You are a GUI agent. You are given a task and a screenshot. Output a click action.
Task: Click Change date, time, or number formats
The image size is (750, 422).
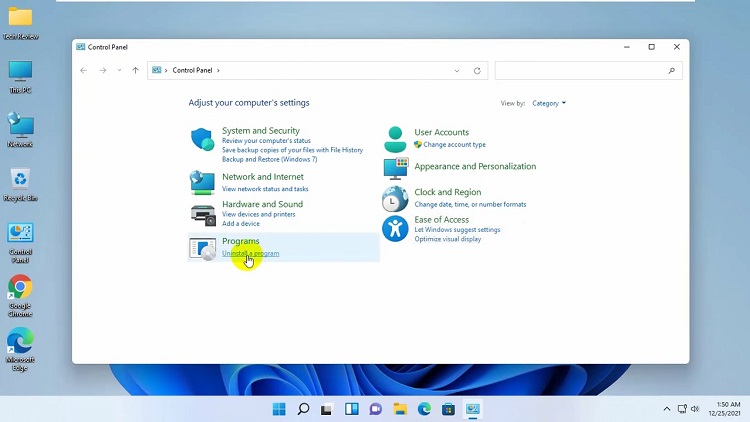tap(470, 204)
